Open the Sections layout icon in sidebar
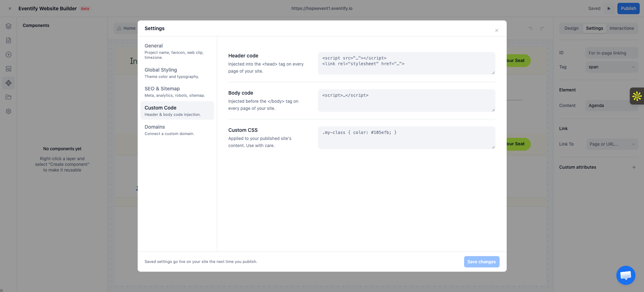This screenshot has height=292, width=644. (9, 69)
